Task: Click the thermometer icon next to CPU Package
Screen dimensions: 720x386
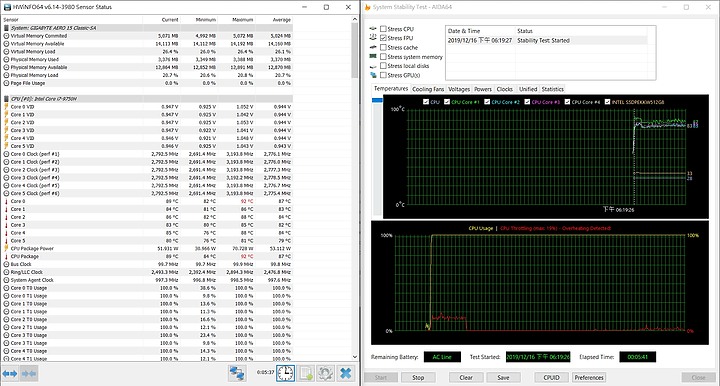Action: 6,256
